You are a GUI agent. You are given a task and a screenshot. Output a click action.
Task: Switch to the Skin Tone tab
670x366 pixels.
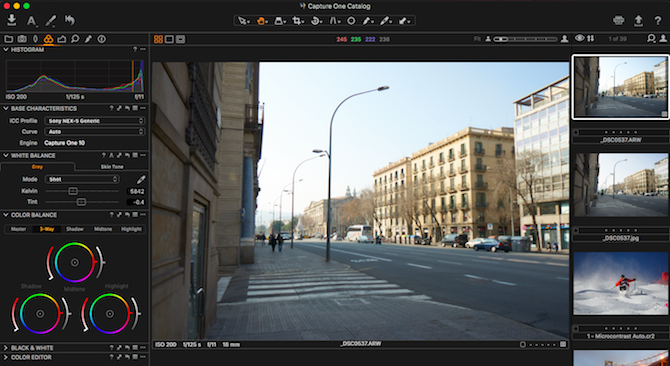coord(112,167)
